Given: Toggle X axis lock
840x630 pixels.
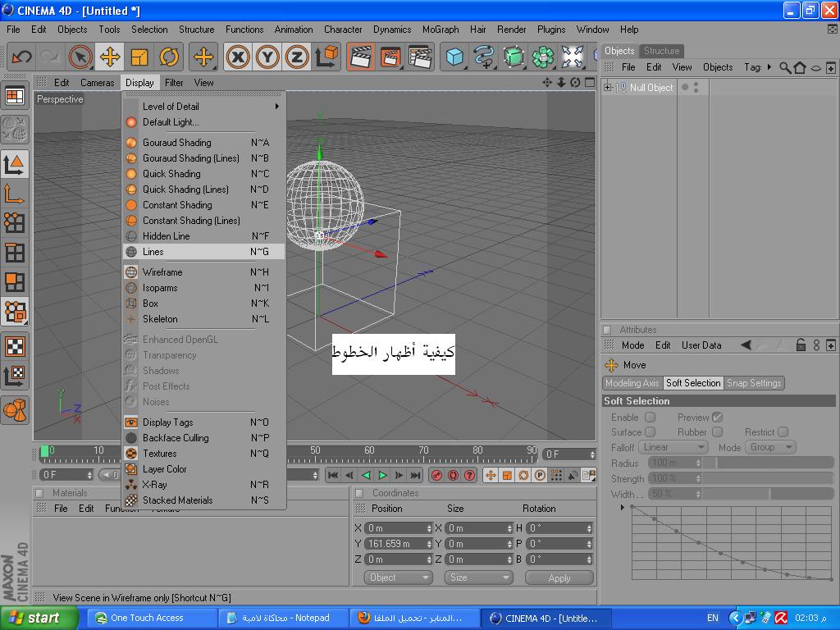Looking at the screenshot, I should pyautogui.click(x=238, y=57).
